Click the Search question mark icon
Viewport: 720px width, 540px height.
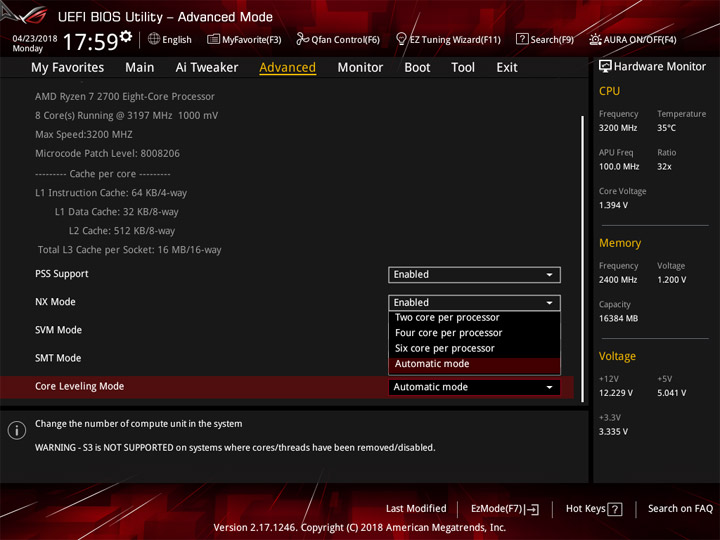(522, 39)
